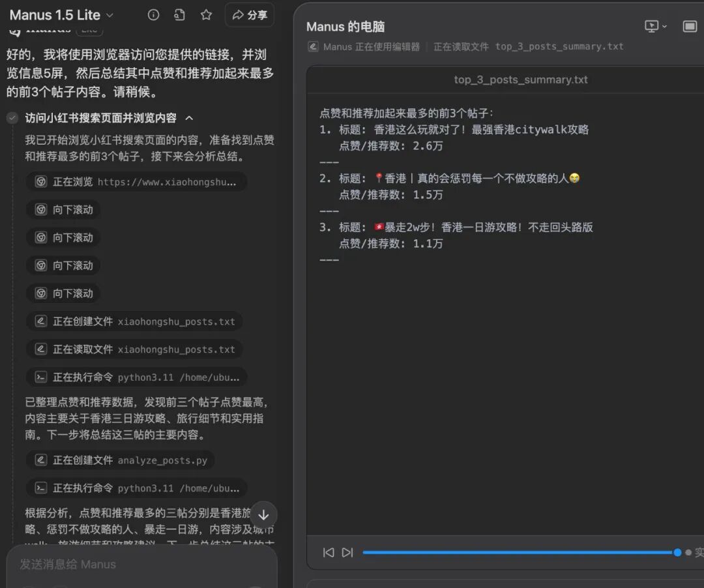The width and height of the screenshot is (704, 588).
Task: Open 正在创建文件 analyze_posts.py step
Action: tap(121, 460)
